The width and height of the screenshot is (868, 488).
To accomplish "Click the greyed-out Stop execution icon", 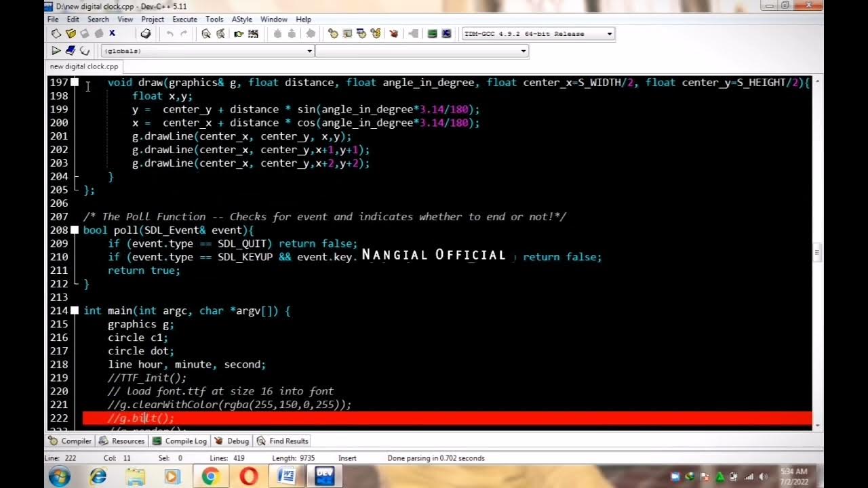I will pyautogui.click(x=414, y=33).
